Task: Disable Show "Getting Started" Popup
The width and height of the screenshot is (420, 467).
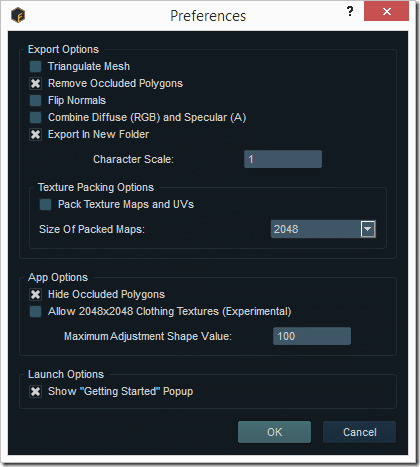Action: point(35,391)
